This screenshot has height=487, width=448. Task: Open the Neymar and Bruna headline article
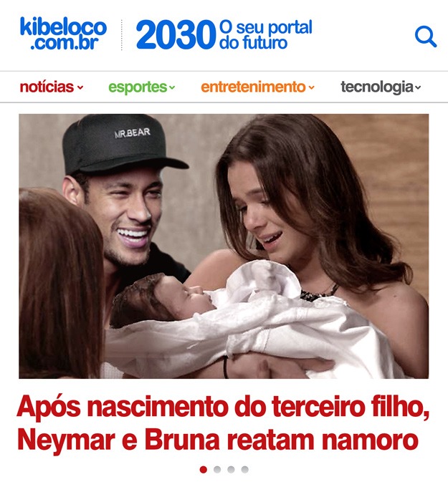click(223, 423)
